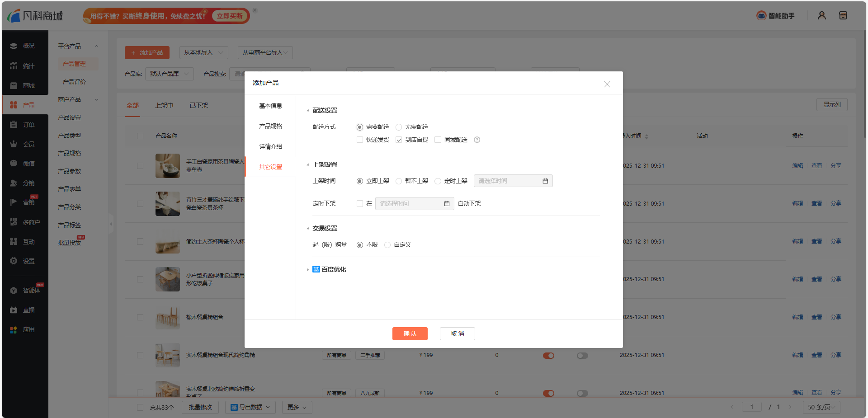Expand the 百度优化 section

[308, 270]
